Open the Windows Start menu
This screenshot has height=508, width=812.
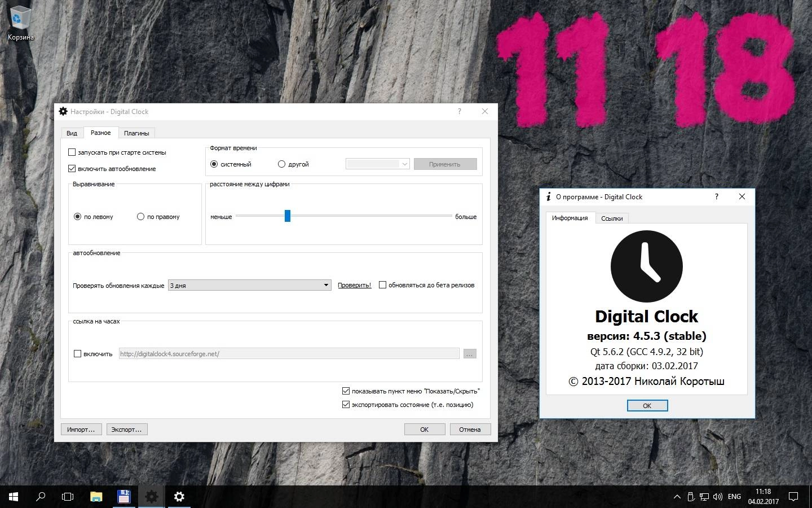[x=14, y=497]
